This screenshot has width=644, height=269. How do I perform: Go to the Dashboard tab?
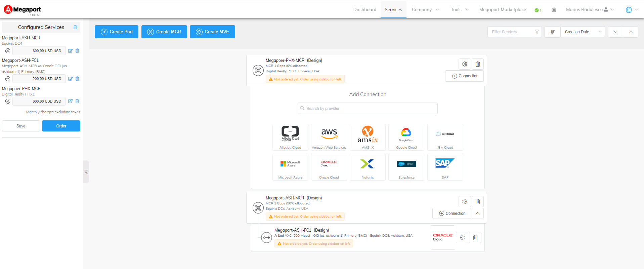click(364, 10)
